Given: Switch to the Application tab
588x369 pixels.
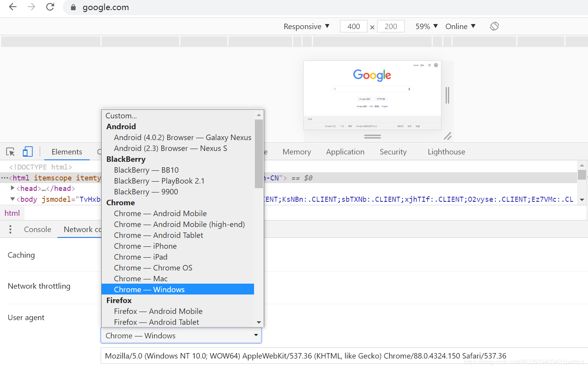Looking at the screenshot, I should 345,152.
